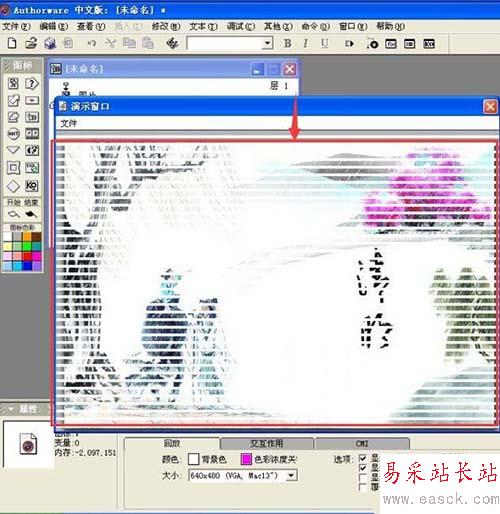Open the 640x480 size dropdown
The height and width of the screenshot is (514, 500).
[x=291, y=475]
